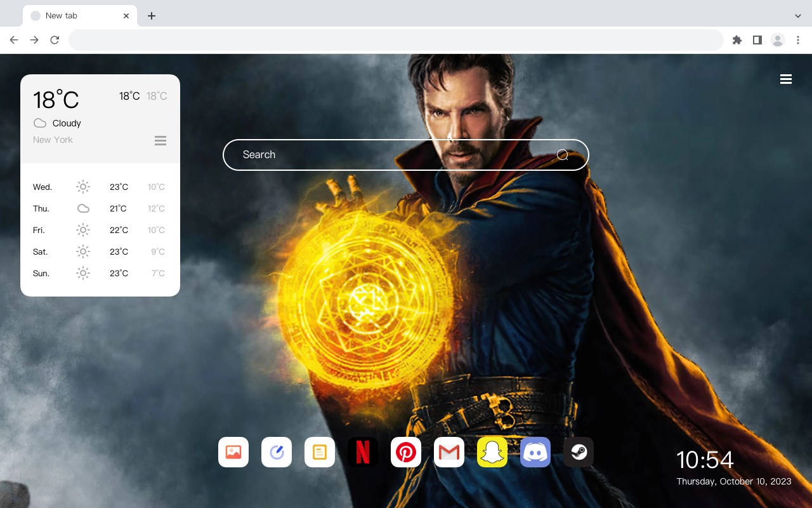
Task: Expand the tab search chevron
Action: 798,16
